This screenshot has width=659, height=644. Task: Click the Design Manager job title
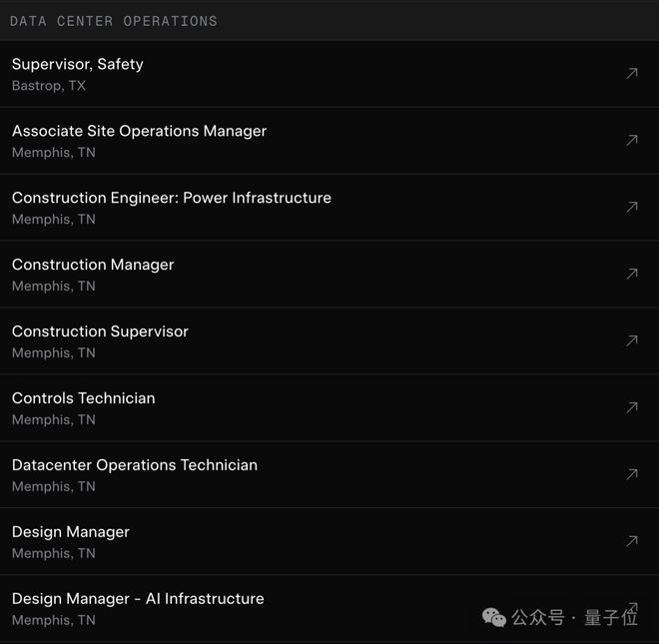71,532
